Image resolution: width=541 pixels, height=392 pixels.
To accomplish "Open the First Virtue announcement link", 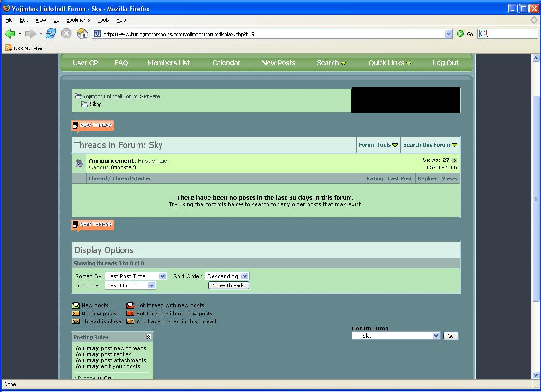I will (153, 160).
